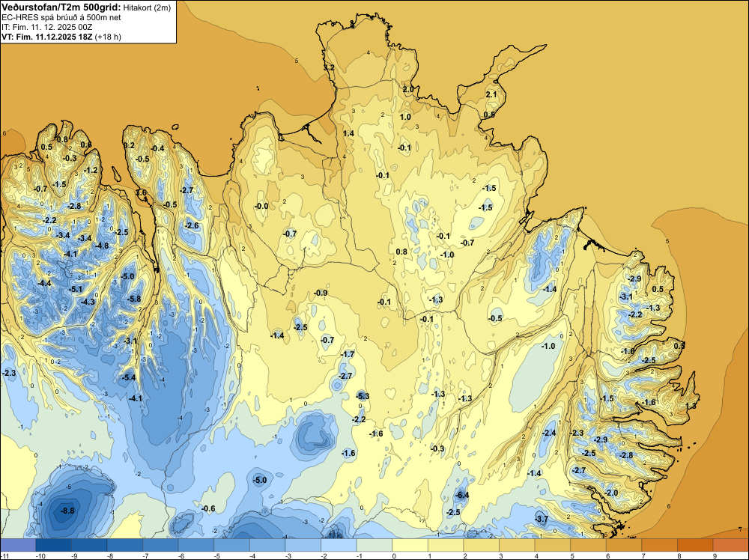The width and height of the screenshot is (749, 560).
Task: Click the 9 label on the color scale
Action: point(715,556)
